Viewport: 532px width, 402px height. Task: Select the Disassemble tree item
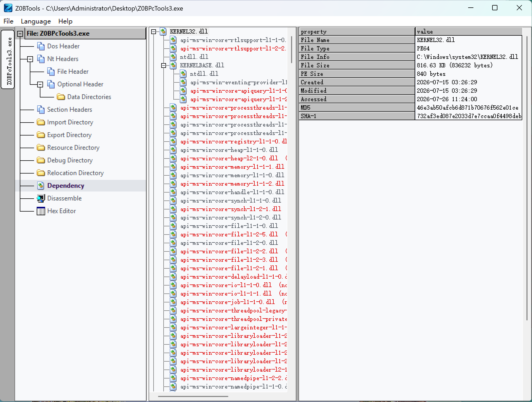(x=64, y=198)
